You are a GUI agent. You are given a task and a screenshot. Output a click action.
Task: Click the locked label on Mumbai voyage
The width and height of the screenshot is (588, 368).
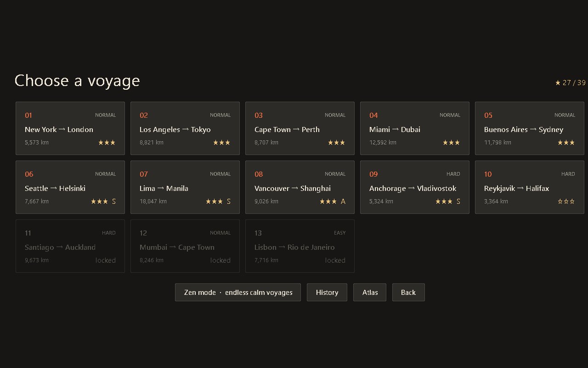[220, 260]
